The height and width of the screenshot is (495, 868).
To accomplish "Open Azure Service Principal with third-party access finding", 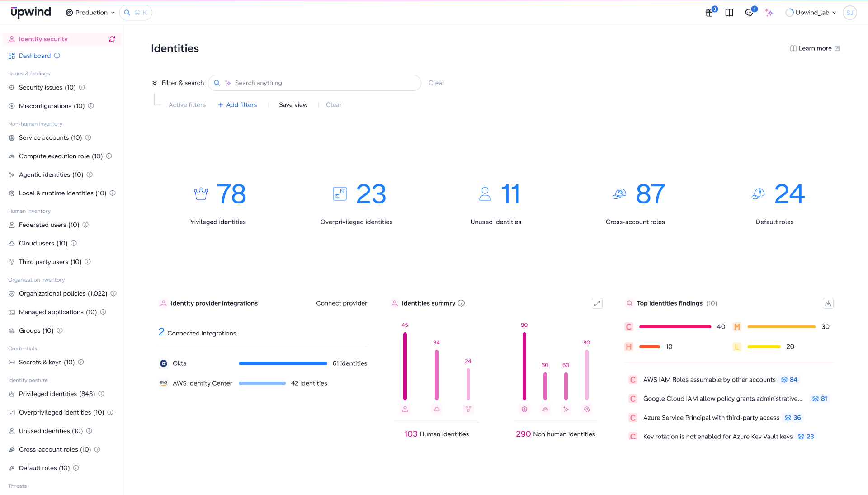I will coord(711,418).
